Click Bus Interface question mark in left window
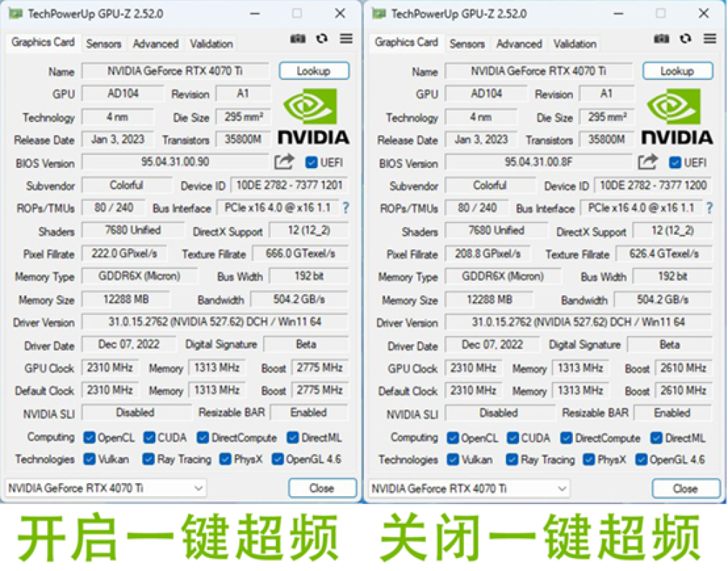Image resolution: width=728 pixels, height=571 pixels. [345, 208]
